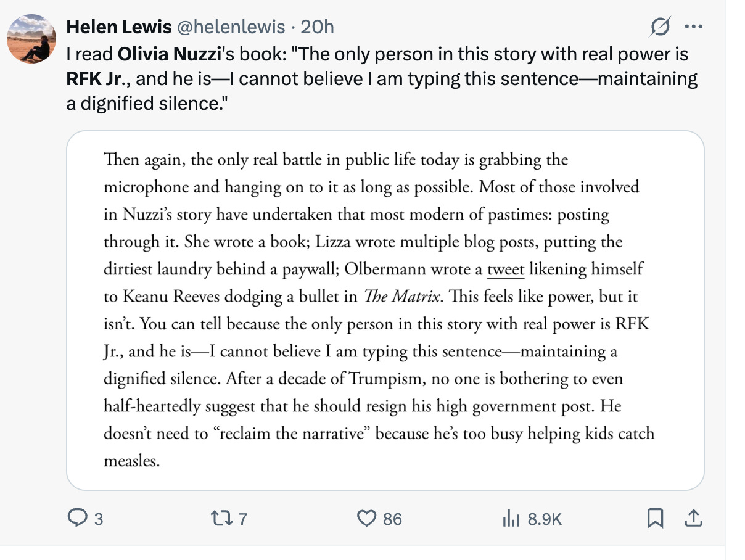The image size is (745, 560).
Task: Like the post with the heart icon
Action: point(367,519)
